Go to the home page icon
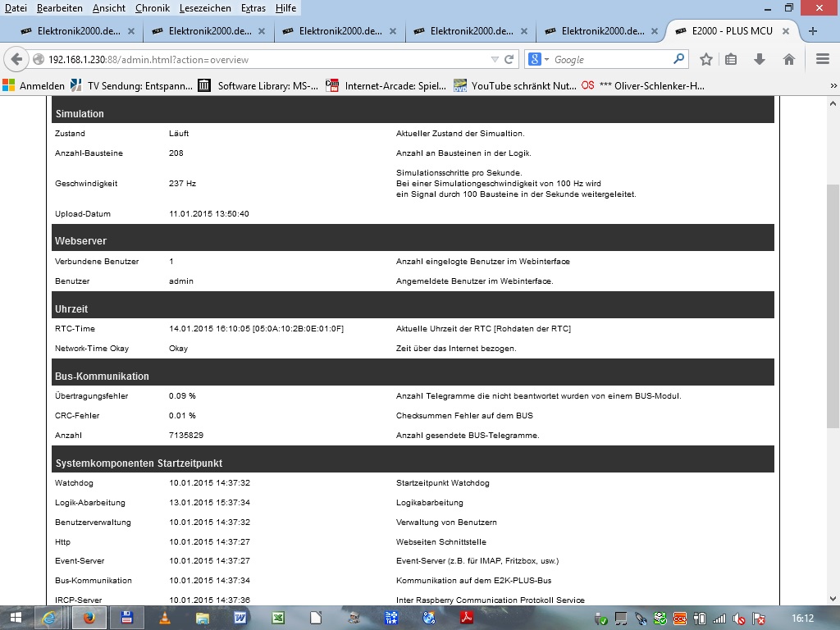The height and width of the screenshot is (630, 840). pos(788,59)
